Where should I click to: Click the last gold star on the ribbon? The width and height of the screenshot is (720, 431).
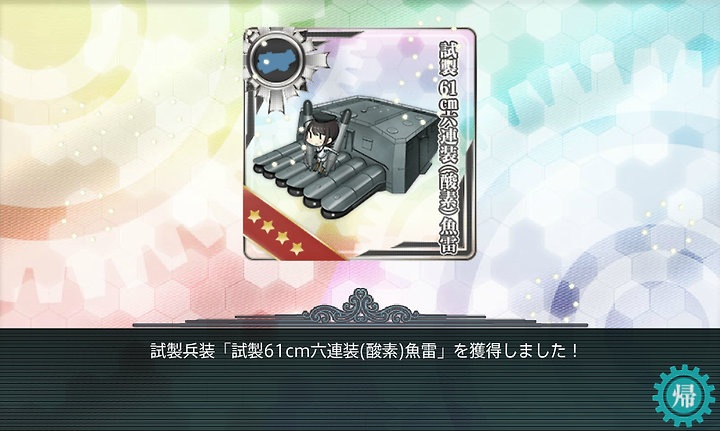(x=297, y=248)
